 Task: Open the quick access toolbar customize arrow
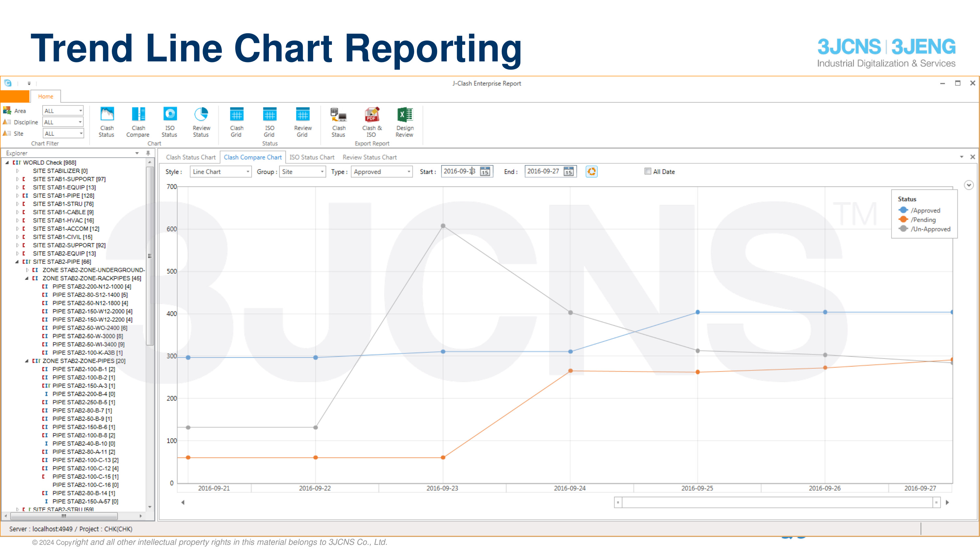29,83
